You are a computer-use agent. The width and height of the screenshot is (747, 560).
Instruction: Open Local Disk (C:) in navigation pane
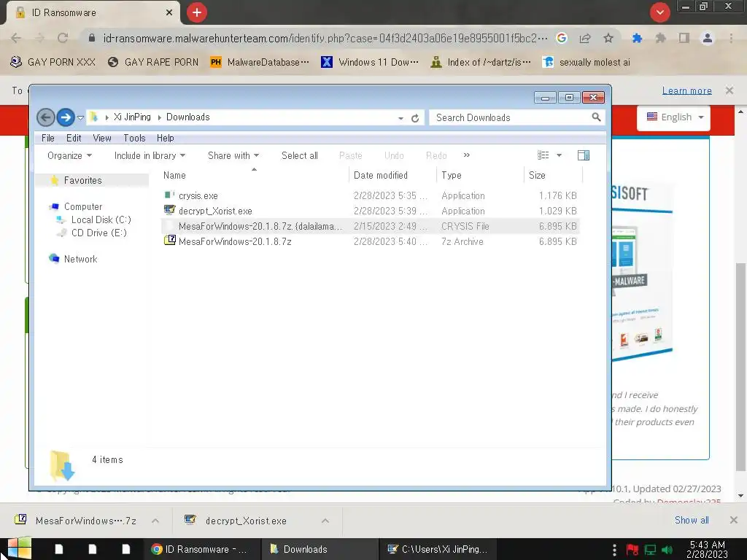pyautogui.click(x=101, y=220)
